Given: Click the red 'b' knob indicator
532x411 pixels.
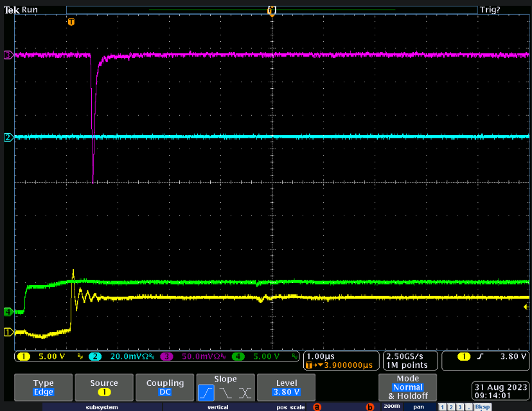Looking at the screenshot, I should (369, 406).
